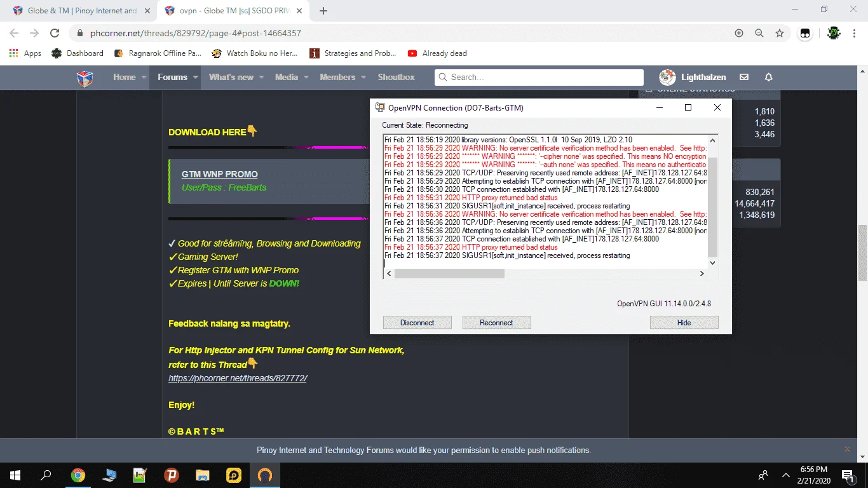Open a new Chrome tab
The height and width of the screenshot is (488, 868).
(323, 11)
